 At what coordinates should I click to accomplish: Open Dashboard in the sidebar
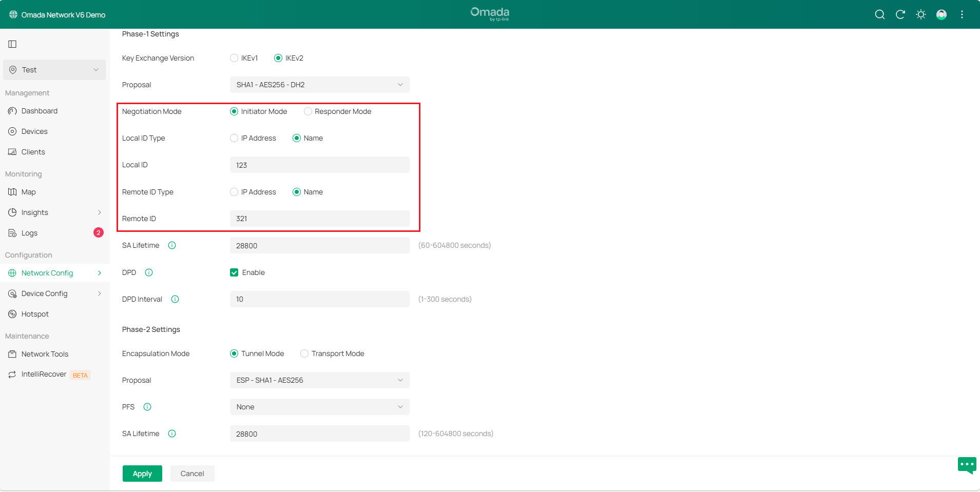pos(40,111)
